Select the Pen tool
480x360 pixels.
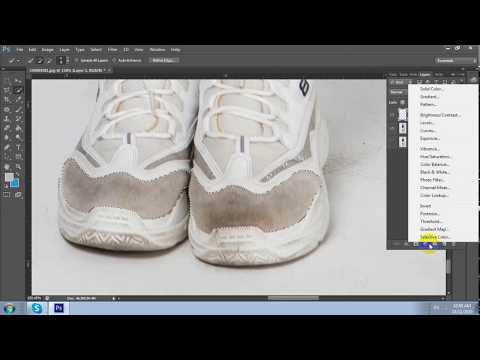[x=7, y=147]
